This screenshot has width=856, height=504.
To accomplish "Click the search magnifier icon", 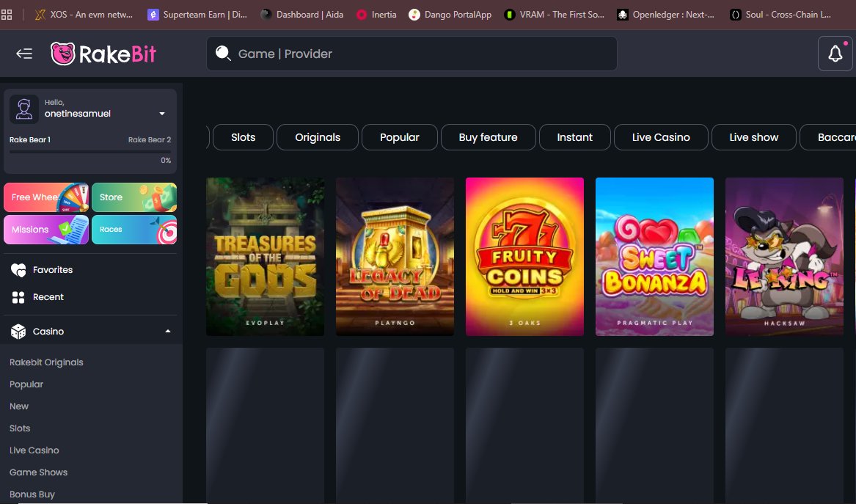I will [223, 54].
